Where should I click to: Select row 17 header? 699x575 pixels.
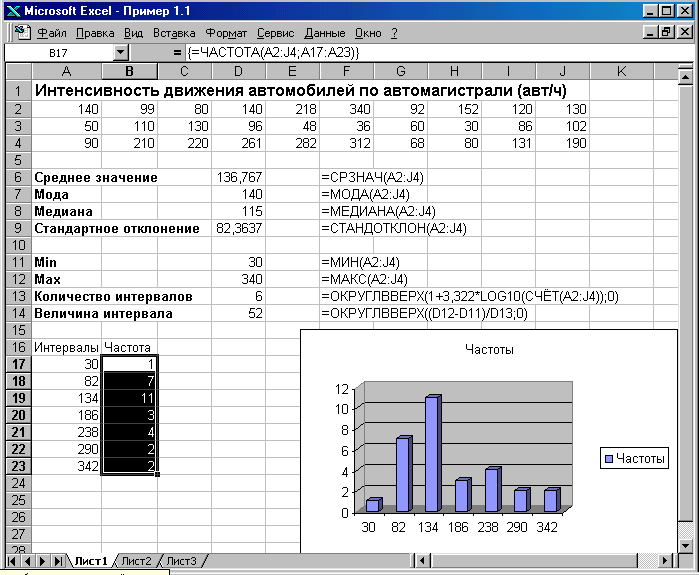pos(18,364)
